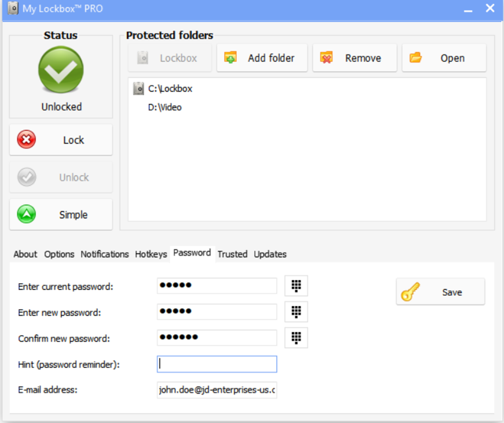Click the safe icon beside C:\Lockbox

(138, 89)
